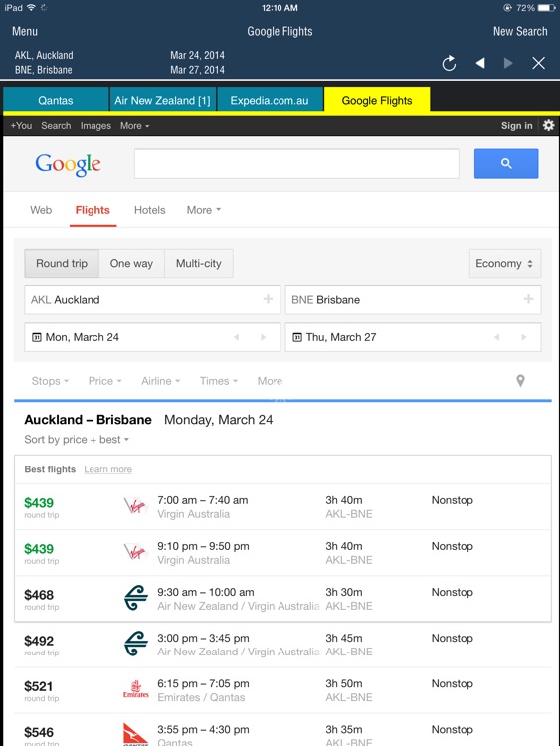Open the Economy cabin class dropdown
The image size is (560, 746).
coord(505,264)
